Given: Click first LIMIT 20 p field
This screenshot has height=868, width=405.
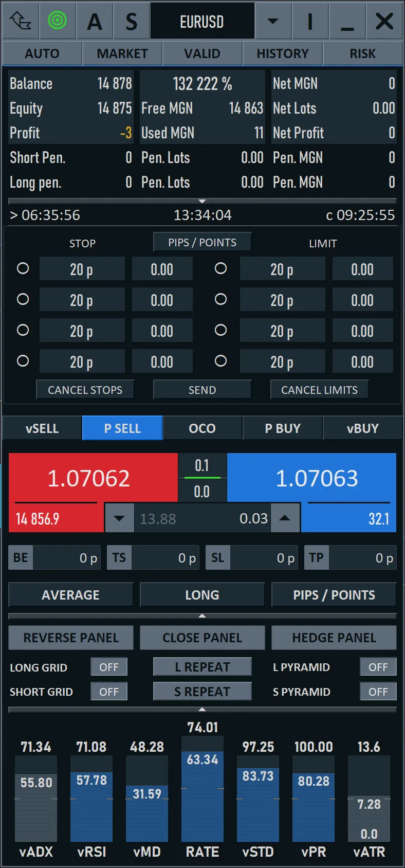Looking at the screenshot, I should [x=283, y=269].
